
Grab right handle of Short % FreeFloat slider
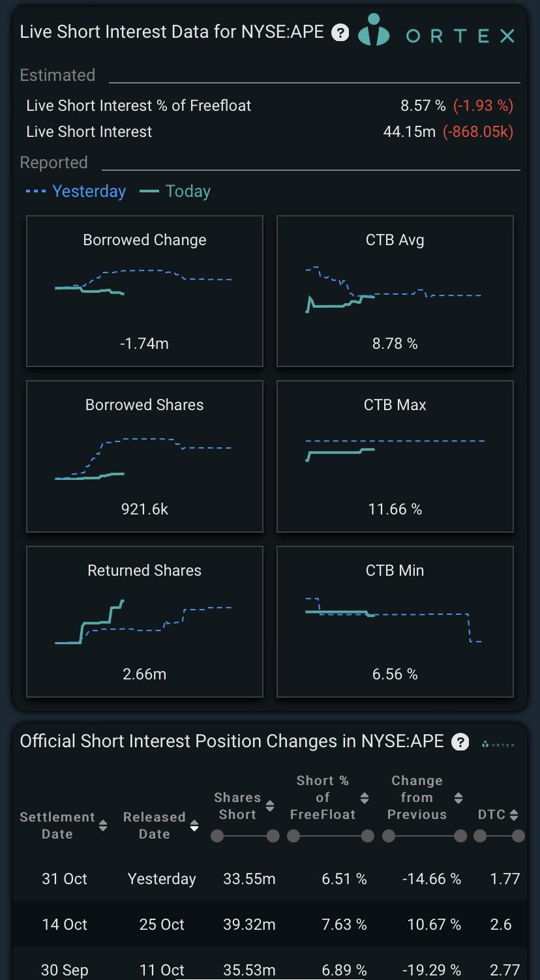click(x=368, y=836)
